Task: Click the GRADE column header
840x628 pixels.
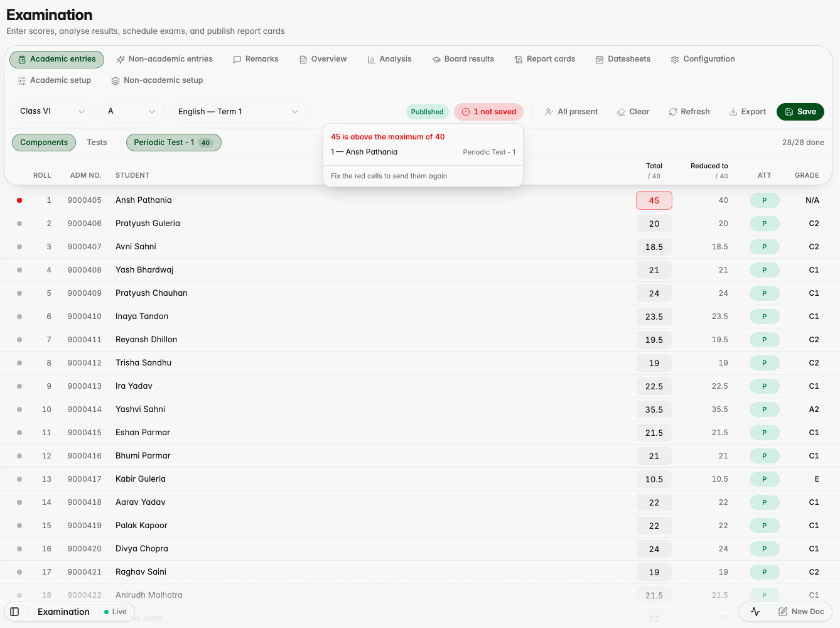Action: point(807,175)
